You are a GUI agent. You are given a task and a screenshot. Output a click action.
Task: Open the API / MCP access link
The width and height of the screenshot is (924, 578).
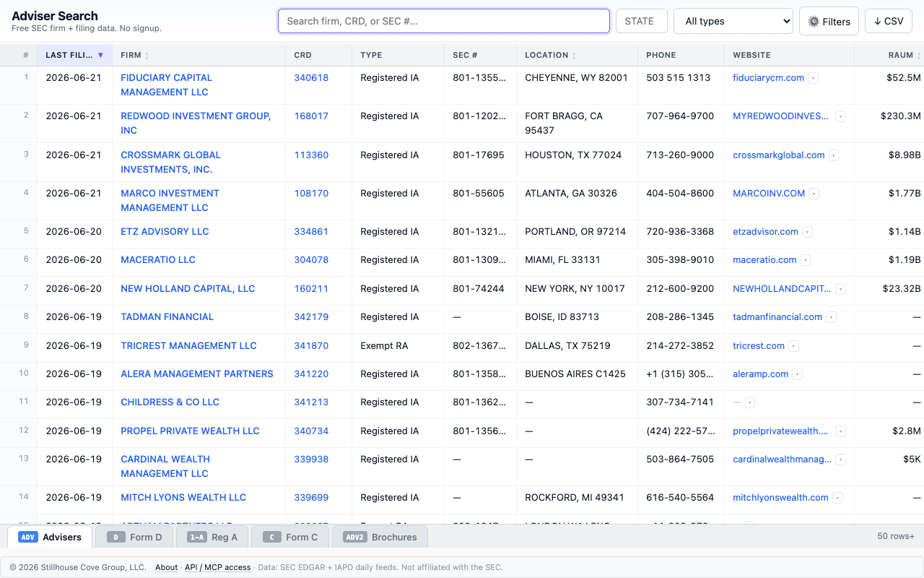[x=218, y=567]
